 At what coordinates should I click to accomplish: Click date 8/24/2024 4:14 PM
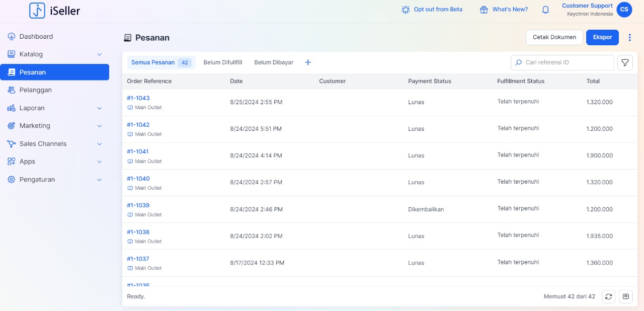[x=256, y=155]
